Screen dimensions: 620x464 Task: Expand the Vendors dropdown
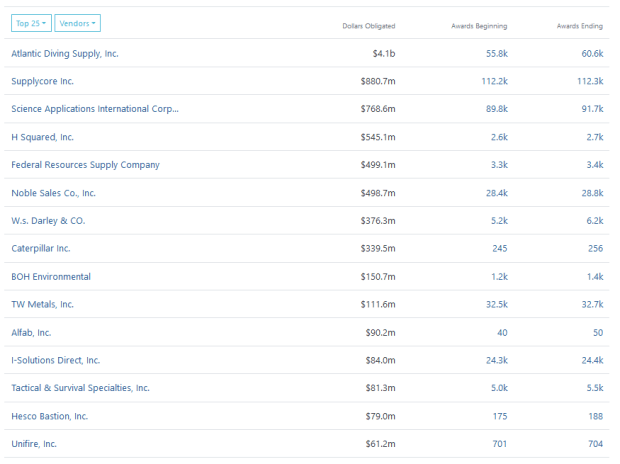pyautogui.click(x=77, y=23)
